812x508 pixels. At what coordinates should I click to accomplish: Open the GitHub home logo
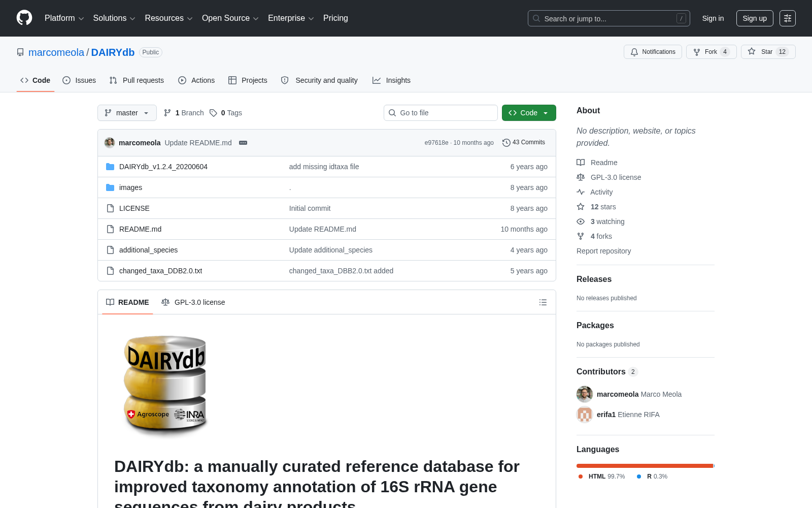[x=24, y=18]
